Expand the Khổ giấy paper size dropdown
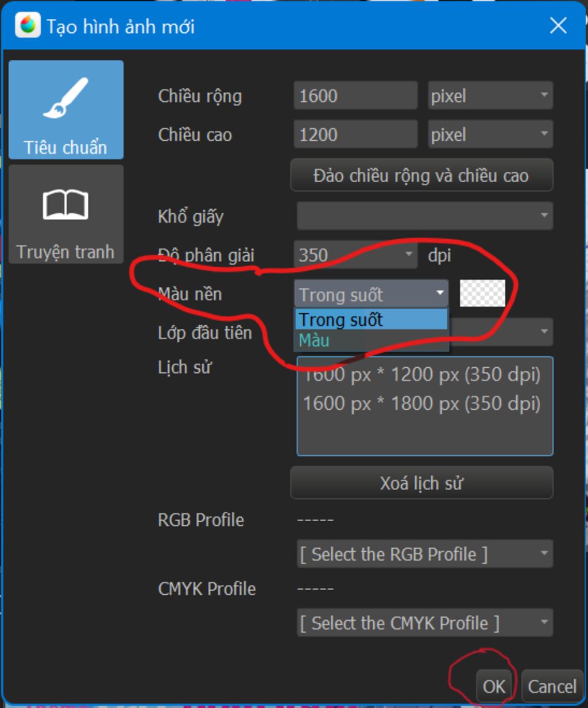The height and width of the screenshot is (708, 588). tap(425, 216)
